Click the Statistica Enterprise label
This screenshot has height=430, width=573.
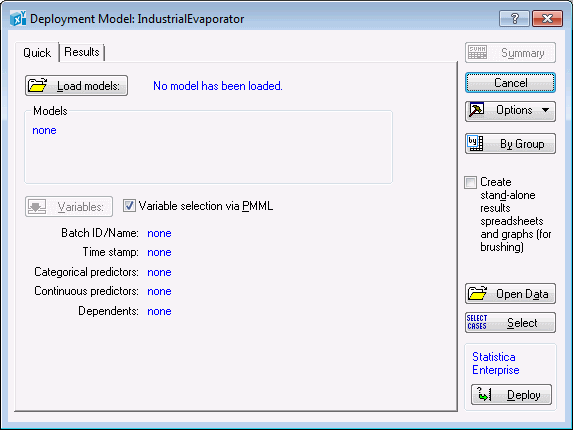[496, 364]
